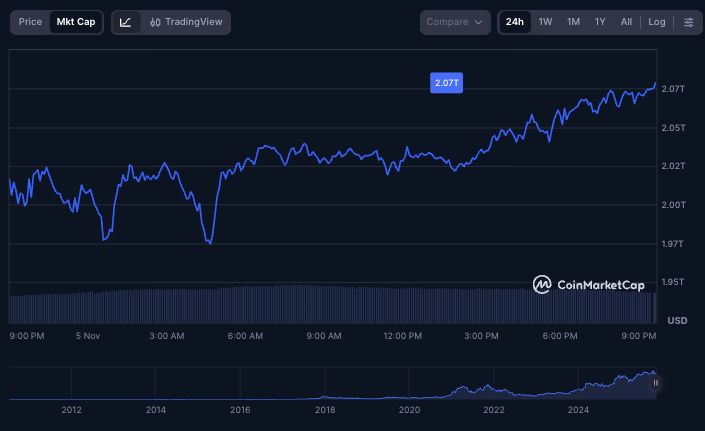The width and height of the screenshot is (705, 431).
Task: Select the 24h time range
Action: tap(514, 22)
